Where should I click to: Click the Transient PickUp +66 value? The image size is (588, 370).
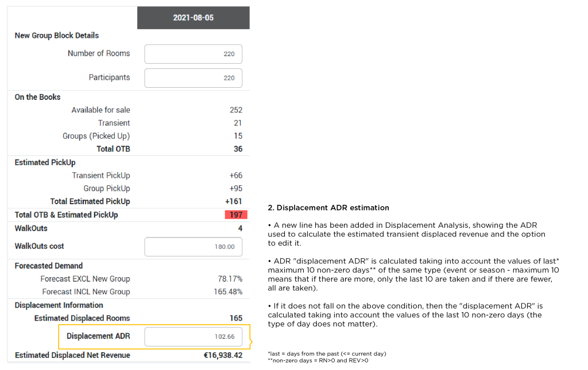(x=236, y=176)
